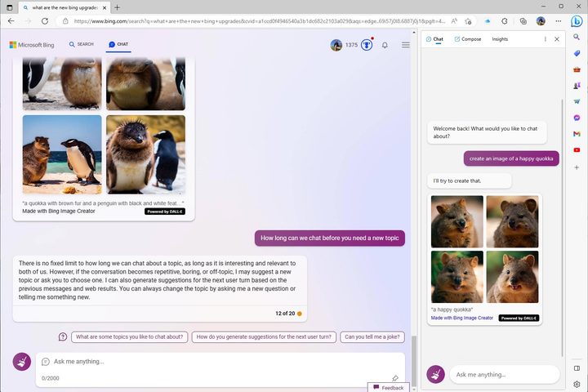Open the Collections icon in toolbar
The image size is (588, 392).
point(523,21)
